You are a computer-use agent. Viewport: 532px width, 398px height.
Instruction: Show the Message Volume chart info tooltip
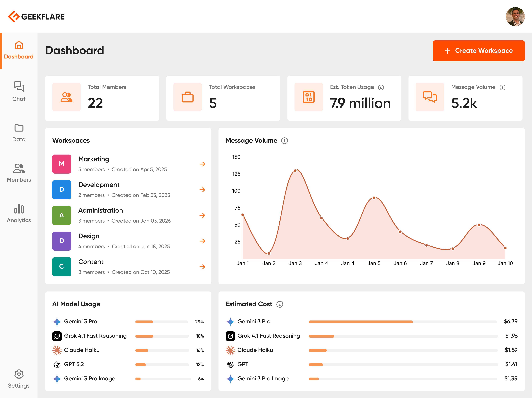point(285,141)
